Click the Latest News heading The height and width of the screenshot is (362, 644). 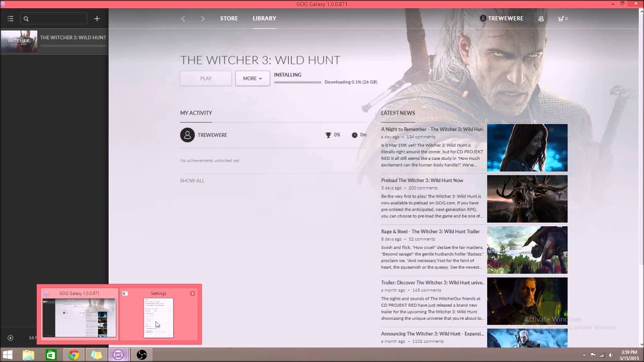398,113
